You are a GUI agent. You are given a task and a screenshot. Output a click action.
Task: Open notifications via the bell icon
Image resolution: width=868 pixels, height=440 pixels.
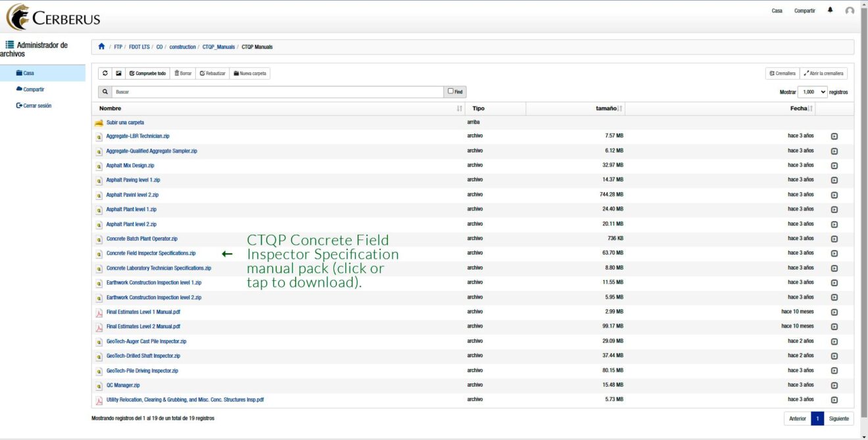[x=830, y=11]
